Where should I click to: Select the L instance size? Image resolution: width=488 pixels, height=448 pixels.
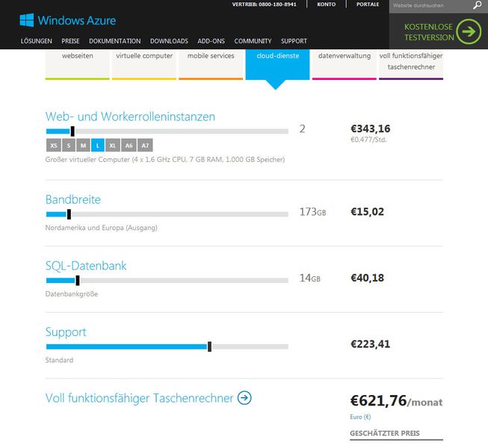click(98, 145)
